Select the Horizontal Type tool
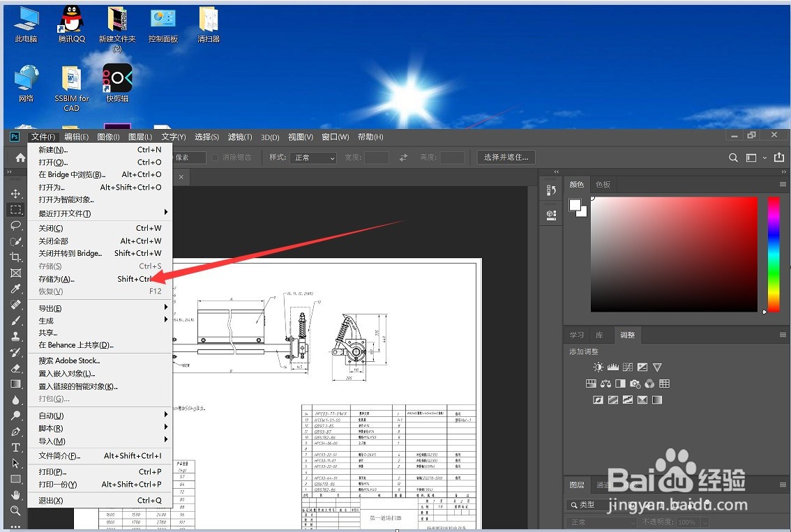Image resolution: width=791 pixels, height=532 pixels. coord(15,447)
